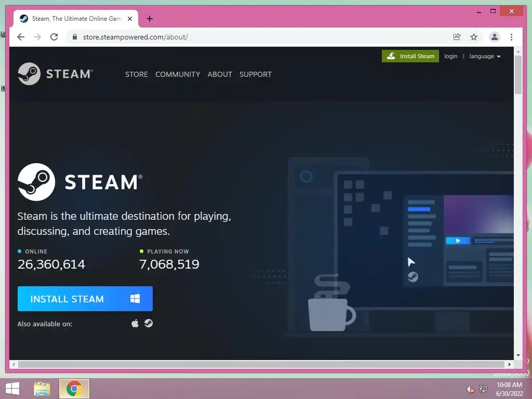
Task: Click horizontal scrollbar right arrow
Action: coord(509,364)
